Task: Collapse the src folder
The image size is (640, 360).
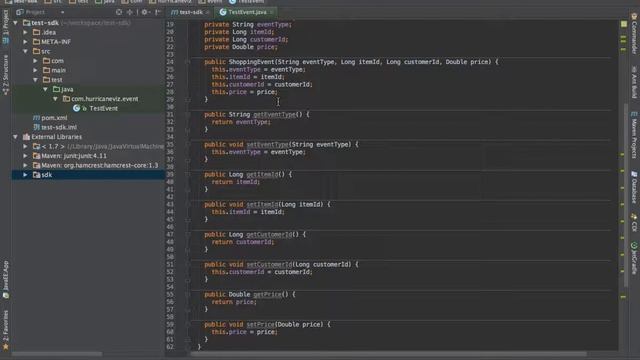Action: [x=25, y=51]
